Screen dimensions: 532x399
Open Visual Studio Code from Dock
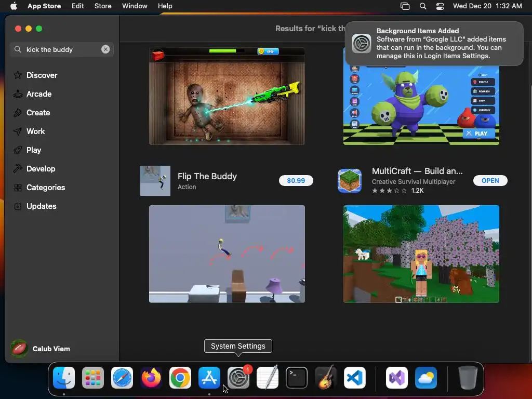[x=354, y=378]
